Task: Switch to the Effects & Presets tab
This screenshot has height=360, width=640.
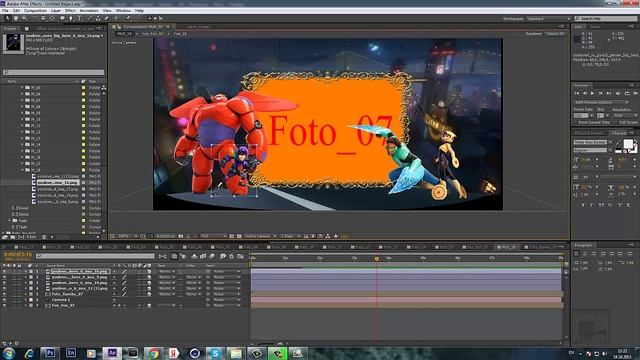Action: coord(589,133)
